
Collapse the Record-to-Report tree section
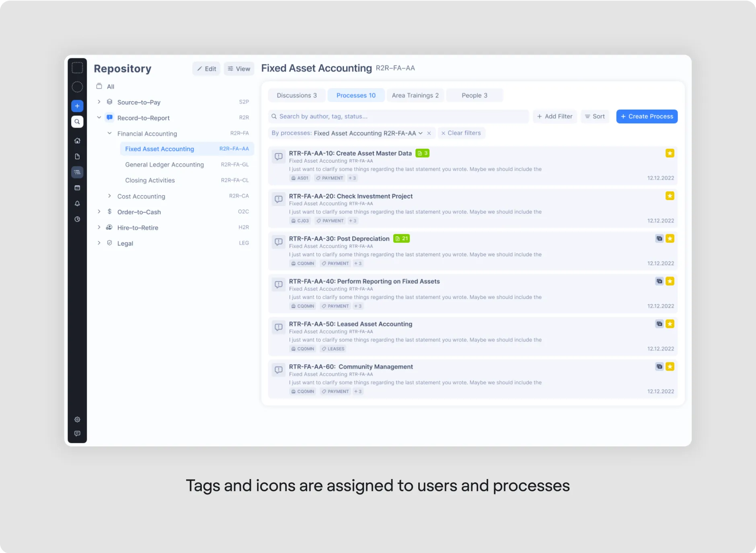pyautogui.click(x=99, y=117)
